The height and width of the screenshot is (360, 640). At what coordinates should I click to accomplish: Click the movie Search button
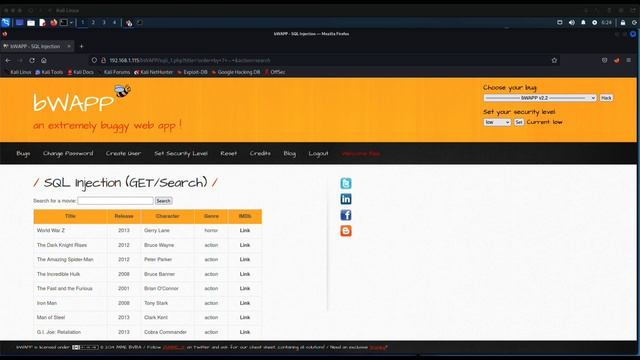(163, 201)
